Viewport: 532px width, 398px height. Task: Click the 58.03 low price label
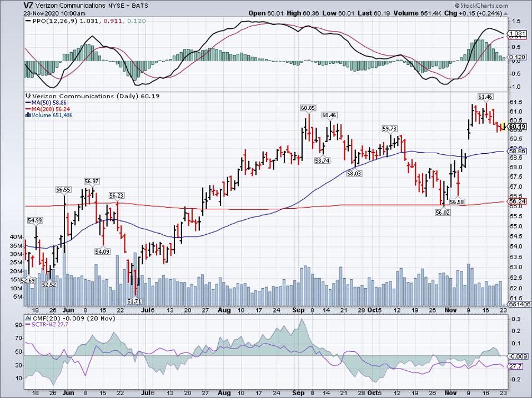[x=354, y=174]
